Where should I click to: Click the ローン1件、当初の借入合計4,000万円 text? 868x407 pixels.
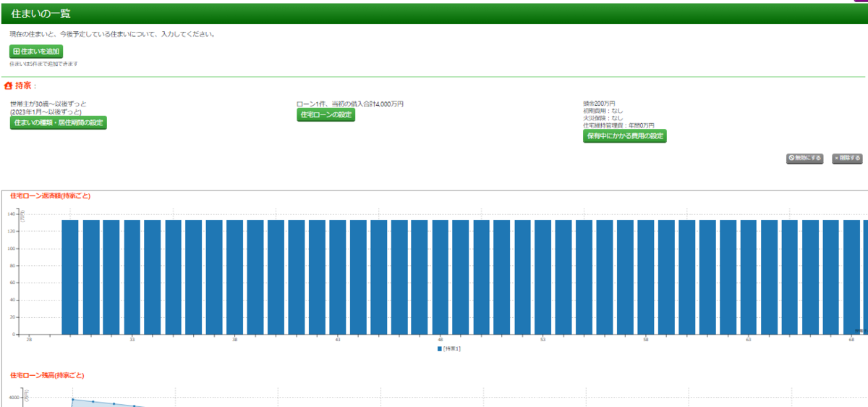350,104
